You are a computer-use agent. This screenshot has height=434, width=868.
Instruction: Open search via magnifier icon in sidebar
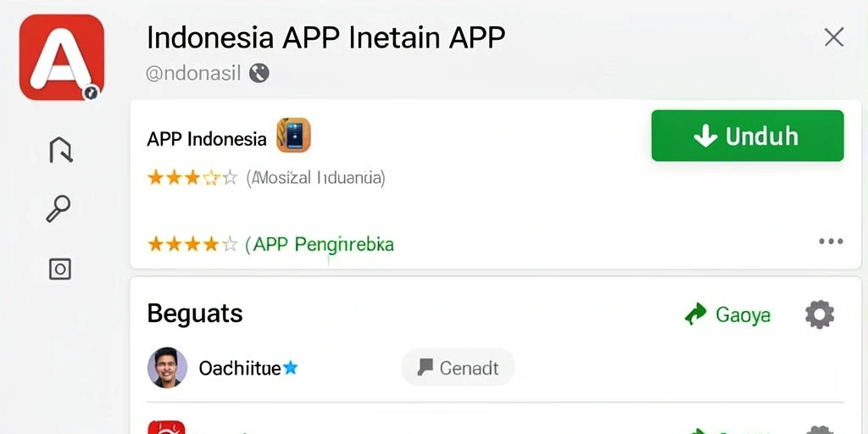58,209
